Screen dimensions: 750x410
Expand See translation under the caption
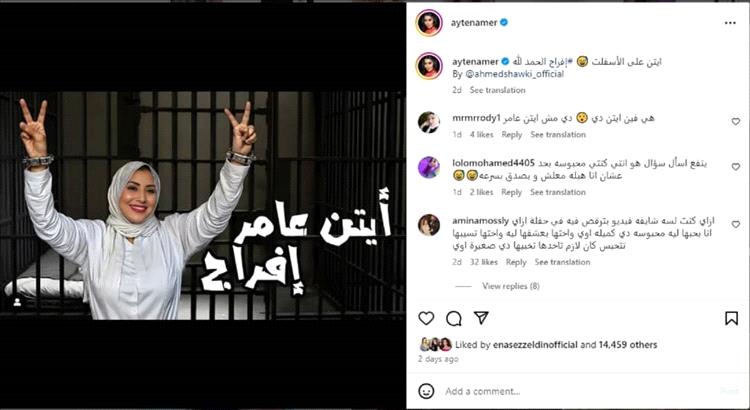497,90
